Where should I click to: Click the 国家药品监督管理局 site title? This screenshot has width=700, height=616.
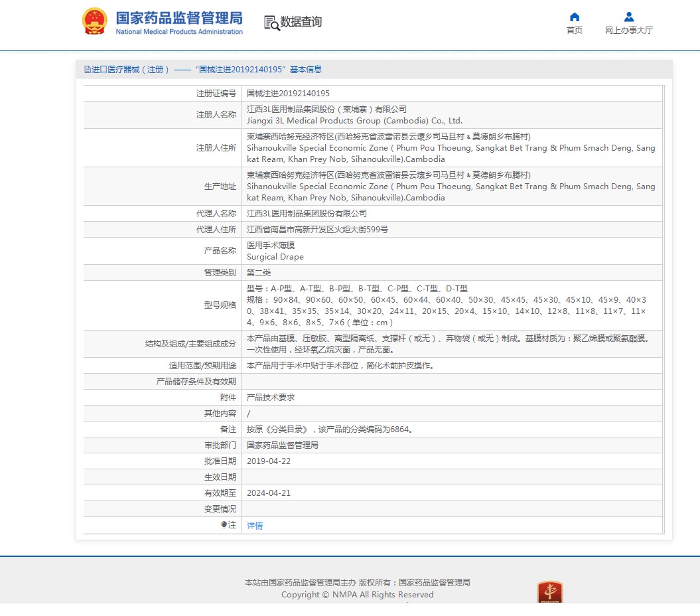point(179,17)
